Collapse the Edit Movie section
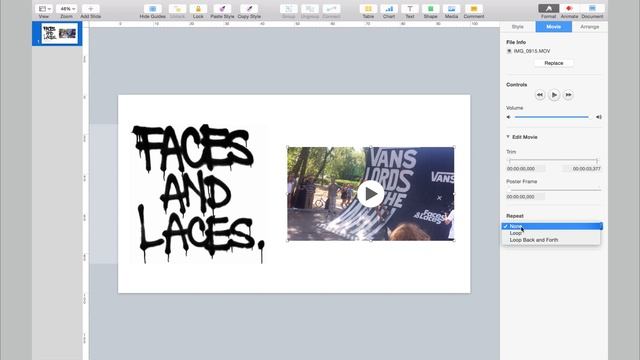 pos(508,137)
